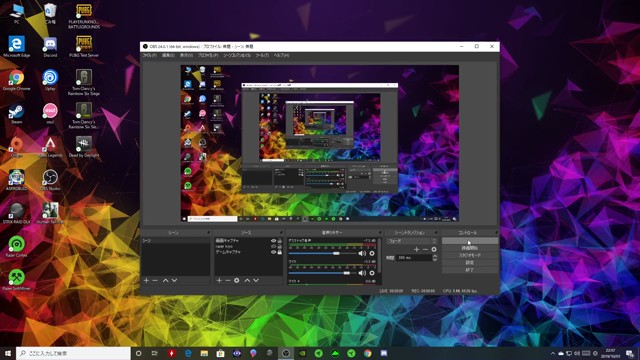
Task: Move the selected source down
Action: pyautogui.click(x=256, y=280)
